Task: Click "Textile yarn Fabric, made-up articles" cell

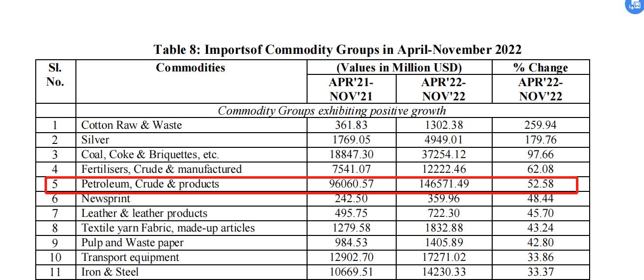Action: click(168, 228)
